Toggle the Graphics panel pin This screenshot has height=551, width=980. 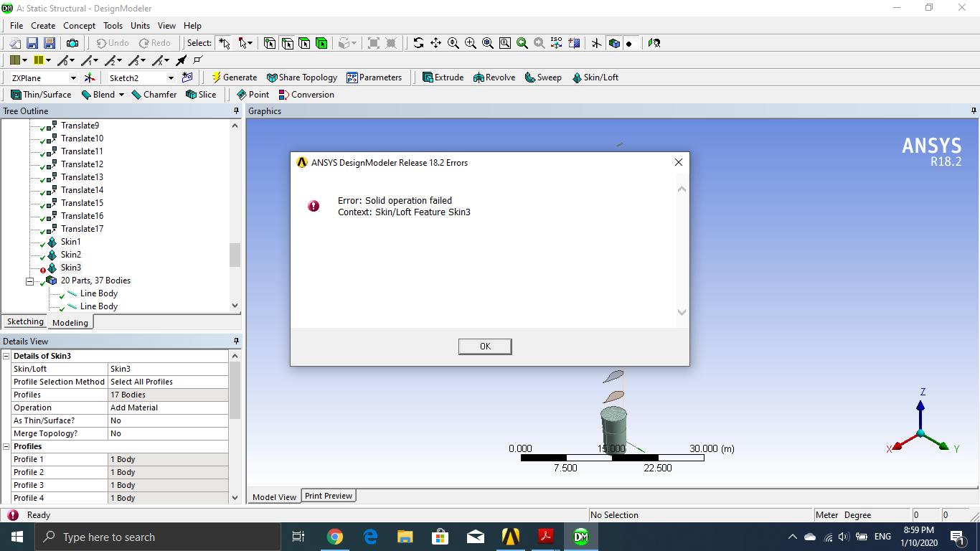point(974,111)
